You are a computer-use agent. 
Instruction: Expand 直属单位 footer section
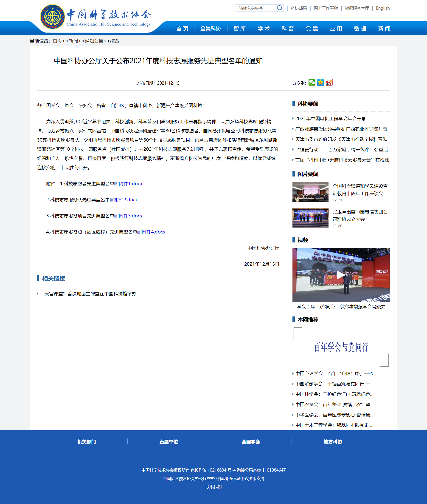(x=169, y=442)
